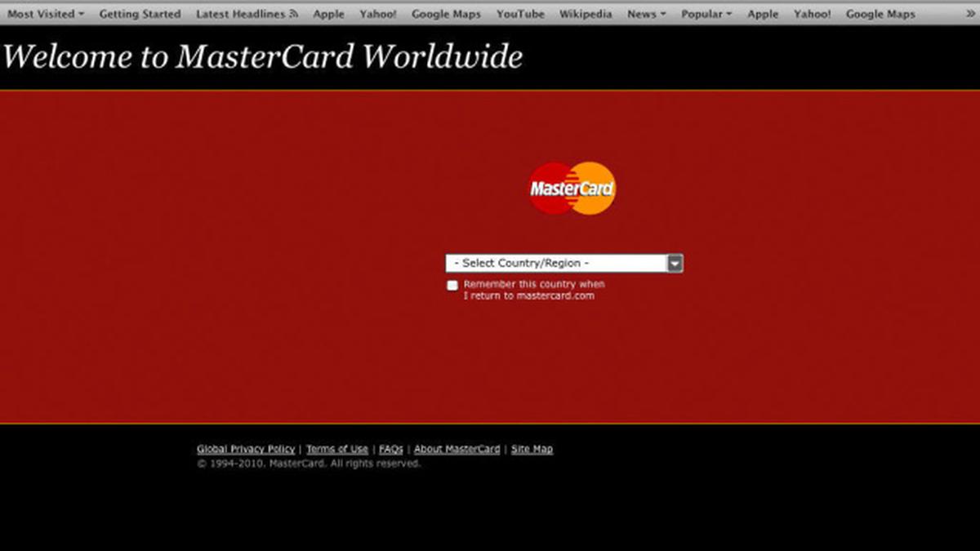Open the first Google Maps bookmark

pyautogui.click(x=446, y=14)
